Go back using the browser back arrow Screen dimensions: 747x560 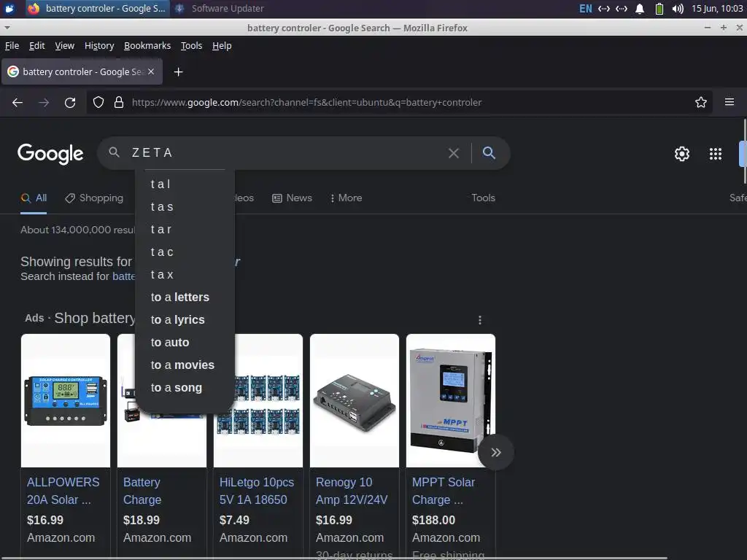point(18,102)
